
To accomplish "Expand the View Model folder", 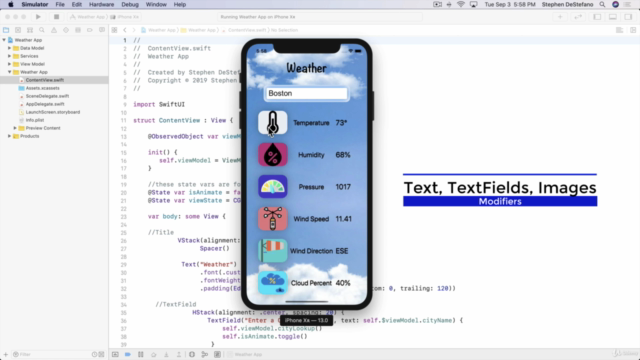I will click(x=9, y=64).
